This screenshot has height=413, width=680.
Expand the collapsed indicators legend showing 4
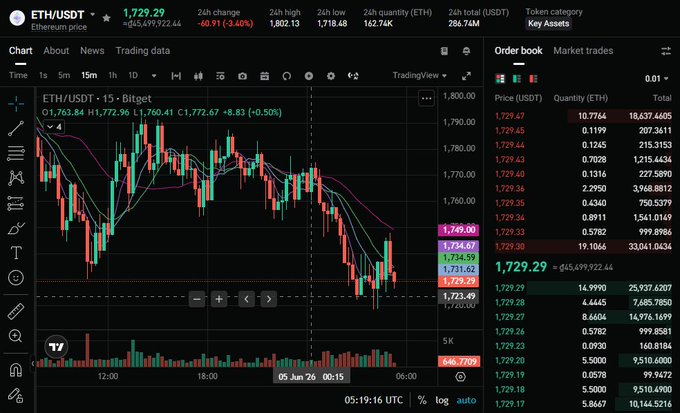click(x=54, y=127)
